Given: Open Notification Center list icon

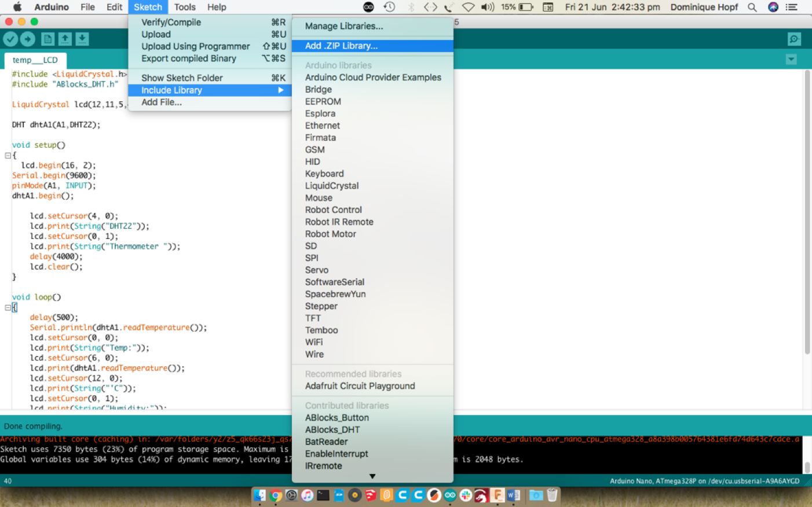Looking at the screenshot, I should pyautogui.click(x=792, y=7).
